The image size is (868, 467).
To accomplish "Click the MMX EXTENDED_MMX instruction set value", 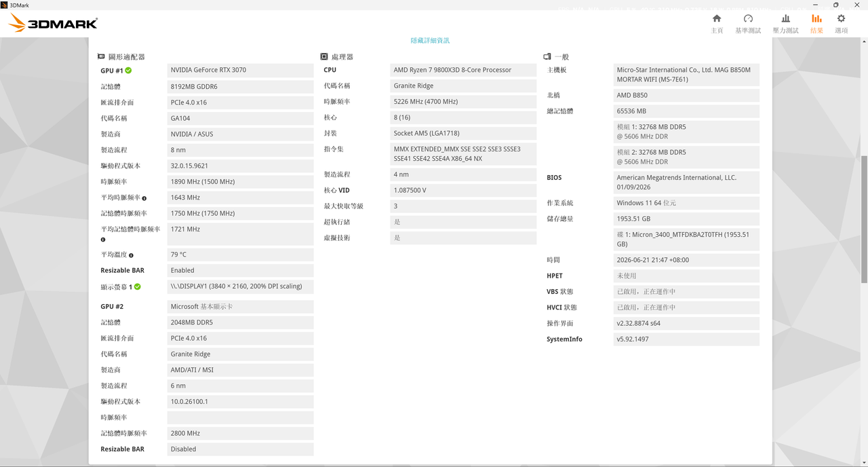I will point(463,154).
